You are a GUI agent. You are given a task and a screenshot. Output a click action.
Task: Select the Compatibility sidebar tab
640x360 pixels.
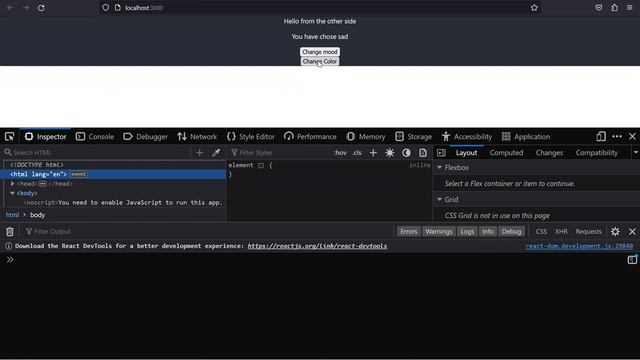(x=597, y=153)
